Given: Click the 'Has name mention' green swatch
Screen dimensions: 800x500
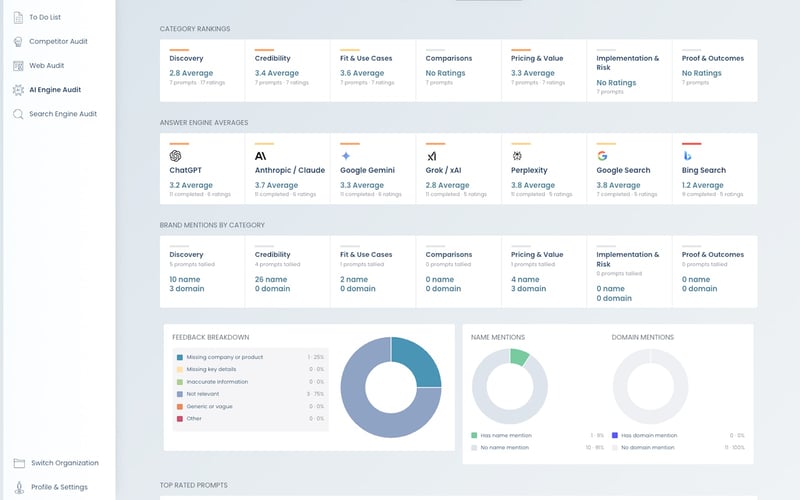Looking at the screenshot, I should pyautogui.click(x=474, y=435).
